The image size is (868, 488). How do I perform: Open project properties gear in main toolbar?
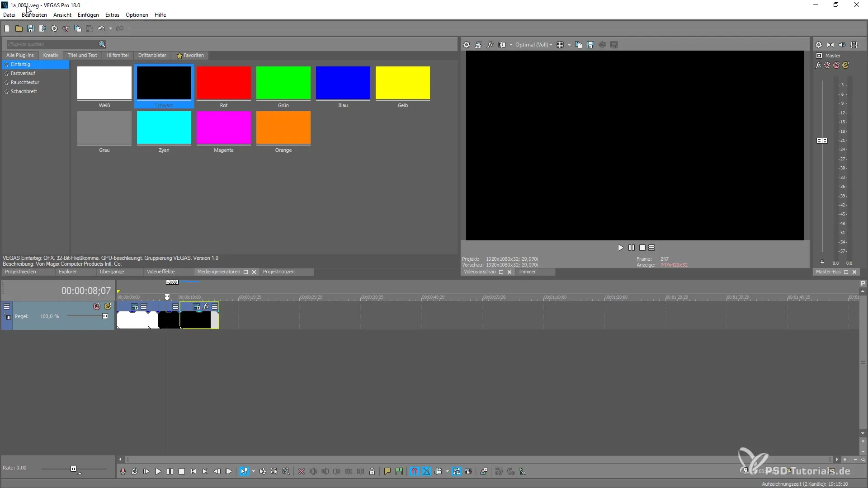tap(54, 28)
